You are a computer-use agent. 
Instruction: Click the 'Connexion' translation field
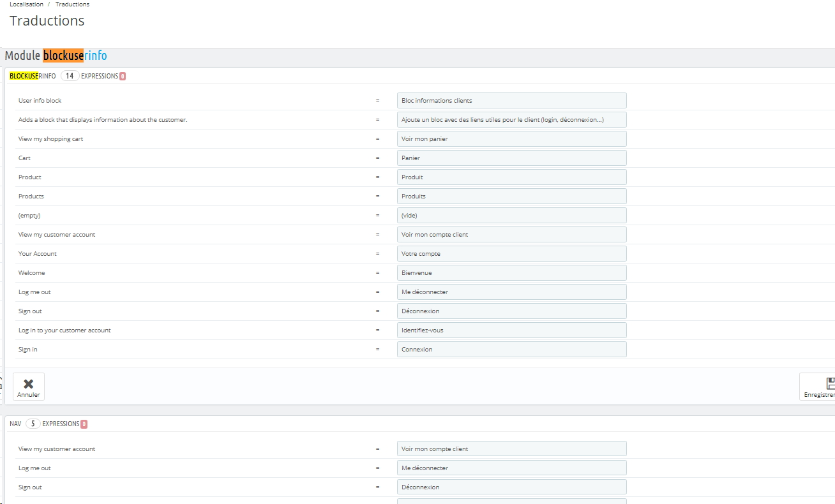[x=511, y=349]
